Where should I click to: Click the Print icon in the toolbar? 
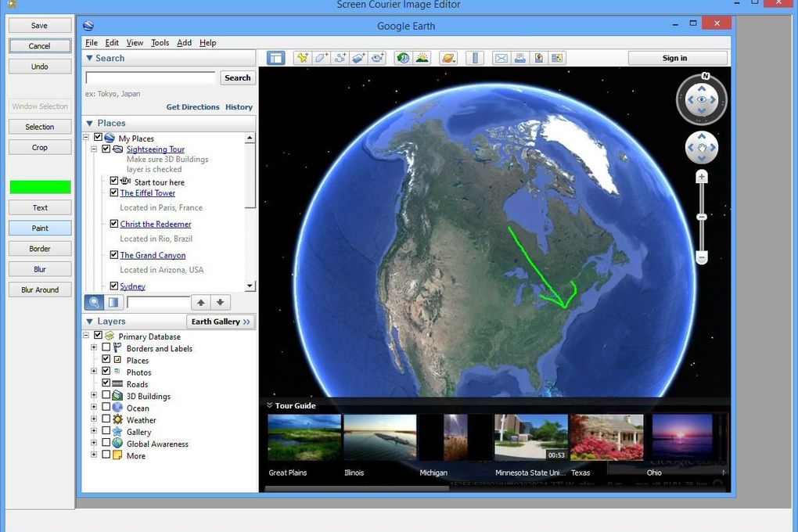519,58
